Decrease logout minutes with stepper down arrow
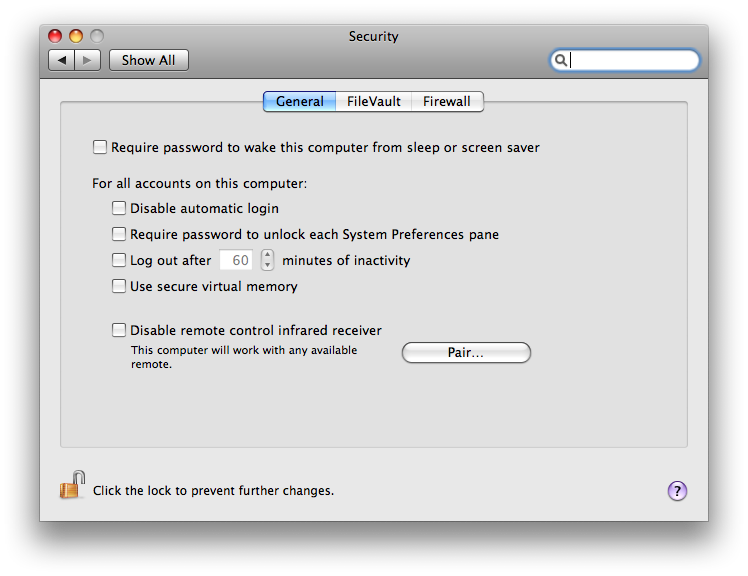Image resolution: width=748 pixels, height=576 pixels. tap(267, 266)
